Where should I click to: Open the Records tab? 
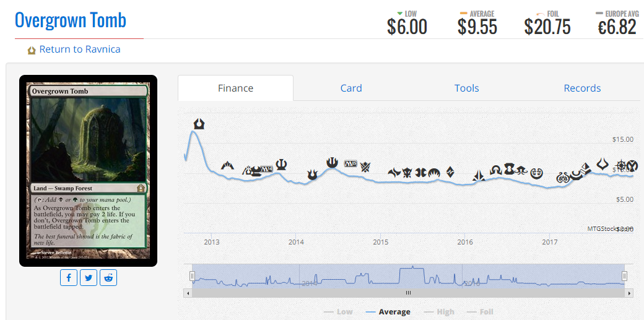coord(583,88)
